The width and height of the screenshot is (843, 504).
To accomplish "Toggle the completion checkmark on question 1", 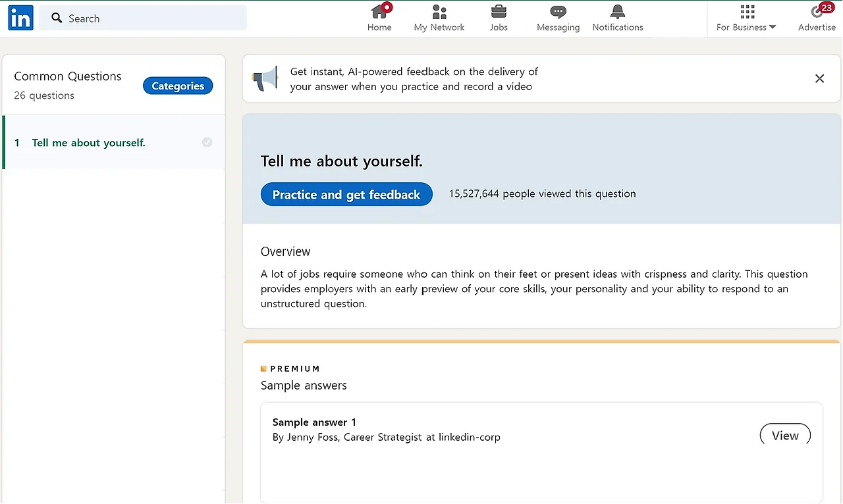I will coord(207,142).
